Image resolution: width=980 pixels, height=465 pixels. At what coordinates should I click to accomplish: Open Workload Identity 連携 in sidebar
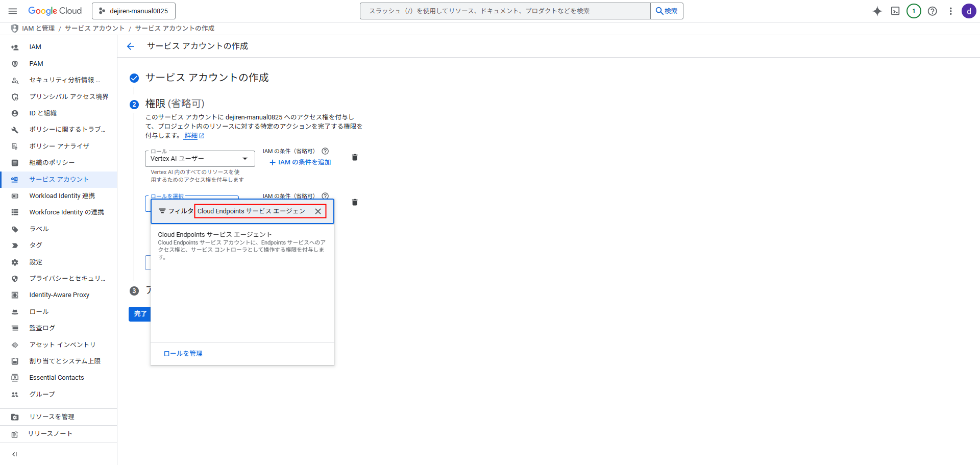coord(62,196)
